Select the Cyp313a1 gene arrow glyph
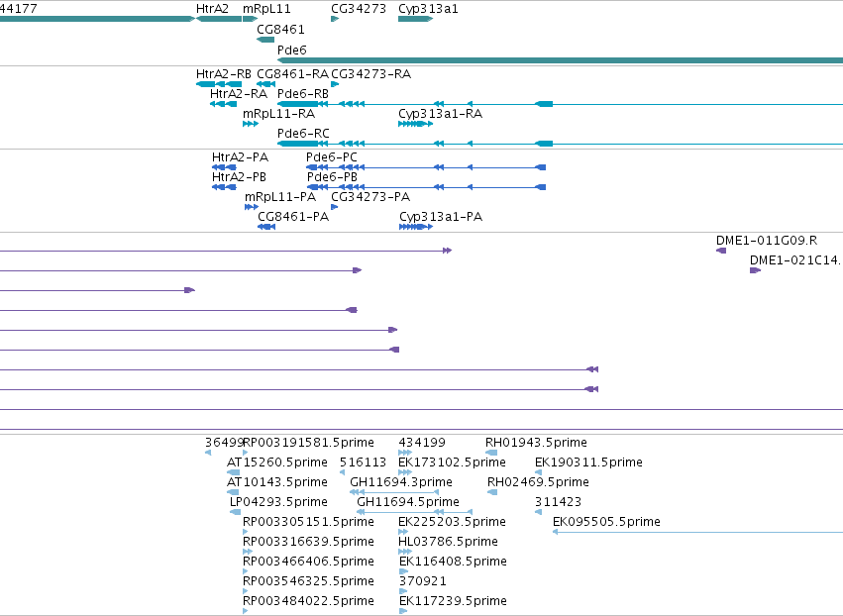 [x=416, y=20]
